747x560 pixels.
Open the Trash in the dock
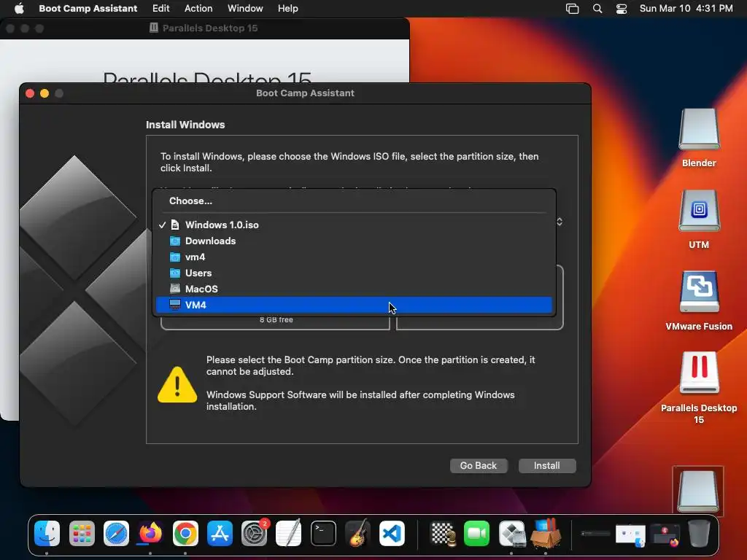click(699, 533)
